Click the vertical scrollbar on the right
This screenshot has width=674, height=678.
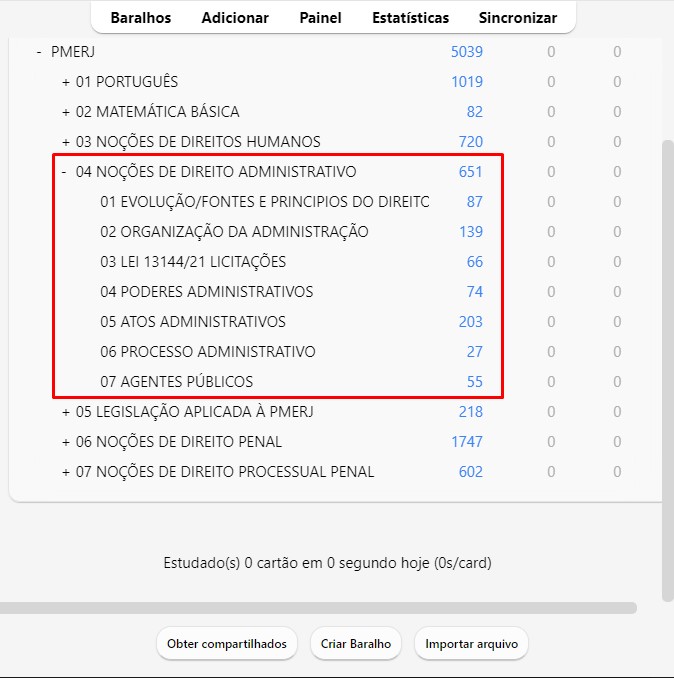667,370
